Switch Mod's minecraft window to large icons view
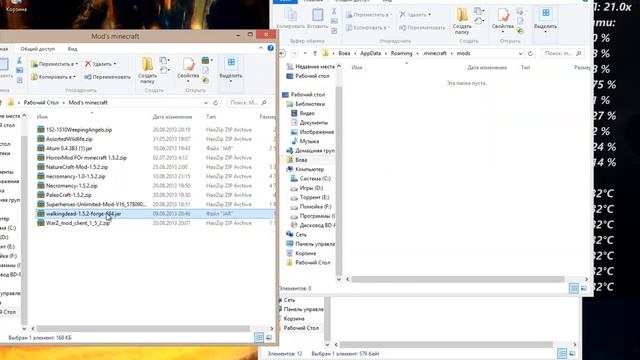 (x=269, y=338)
